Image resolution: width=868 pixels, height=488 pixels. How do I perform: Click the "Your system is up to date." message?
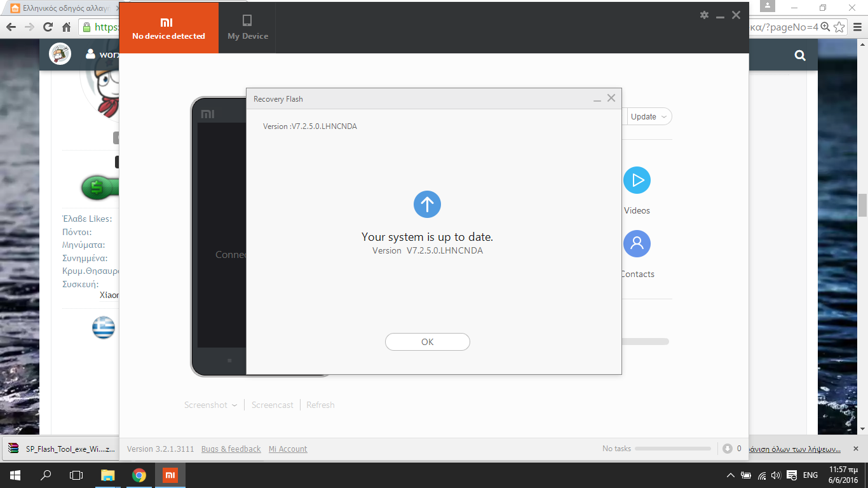coord(427,237)
